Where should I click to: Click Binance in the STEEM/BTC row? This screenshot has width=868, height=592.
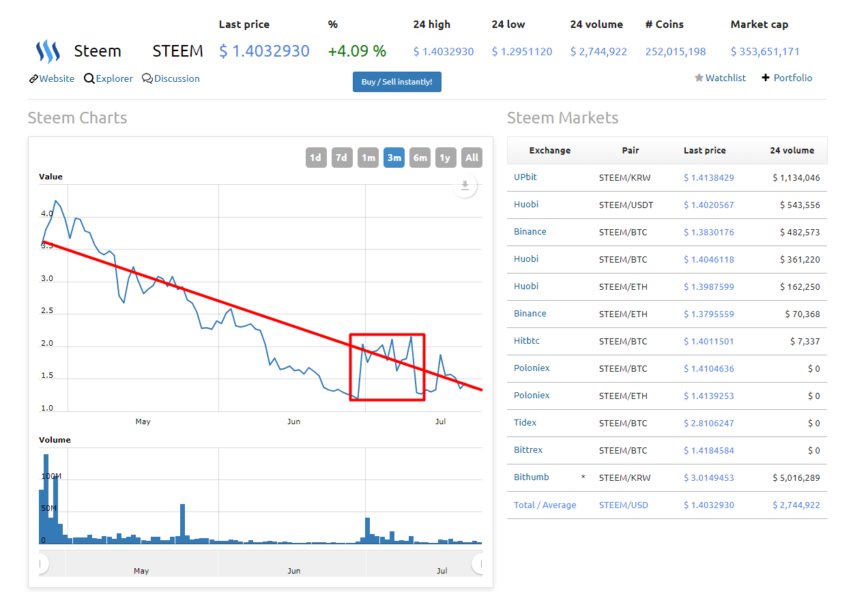[530, 232]
